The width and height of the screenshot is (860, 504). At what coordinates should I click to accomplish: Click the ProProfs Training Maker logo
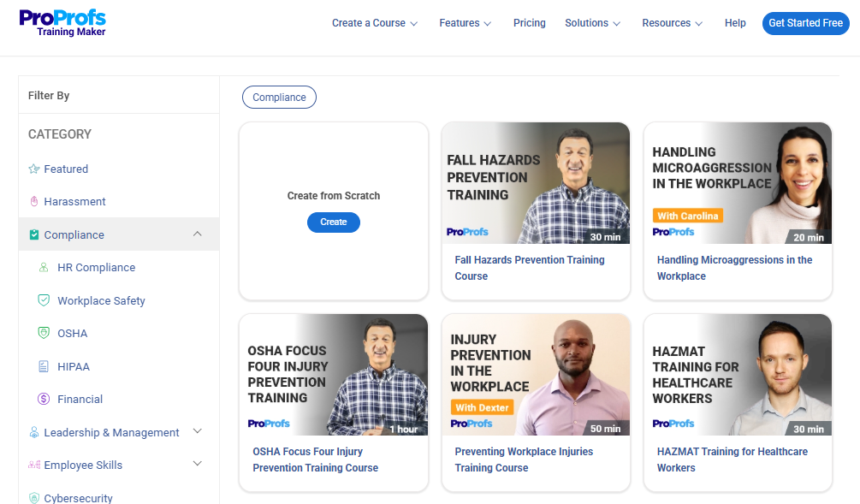tap(62, 23)
